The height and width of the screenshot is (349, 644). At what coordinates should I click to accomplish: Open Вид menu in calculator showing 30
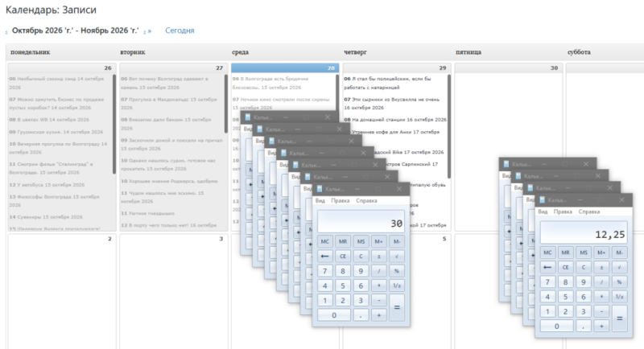[x=320, y=200]
